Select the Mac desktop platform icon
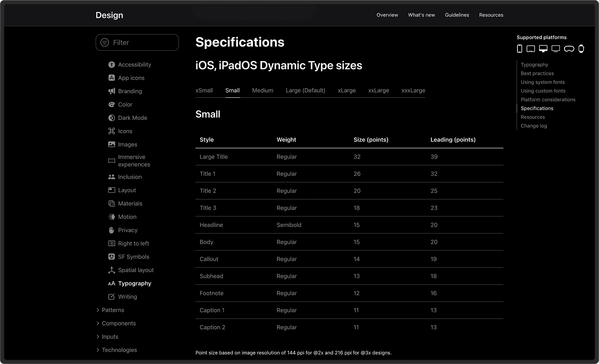 click(543, 49)
